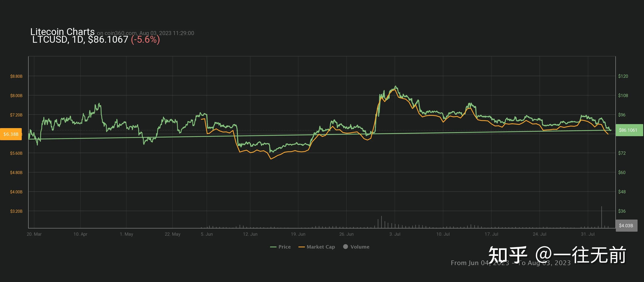
Task: Click the $86.1061 current price tag
Action: 628,130
